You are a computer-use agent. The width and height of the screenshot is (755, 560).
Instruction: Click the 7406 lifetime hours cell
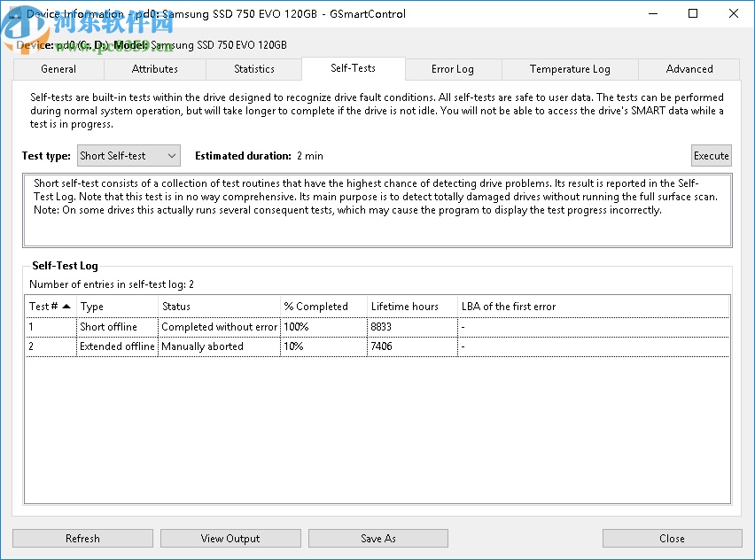(412, 346)
